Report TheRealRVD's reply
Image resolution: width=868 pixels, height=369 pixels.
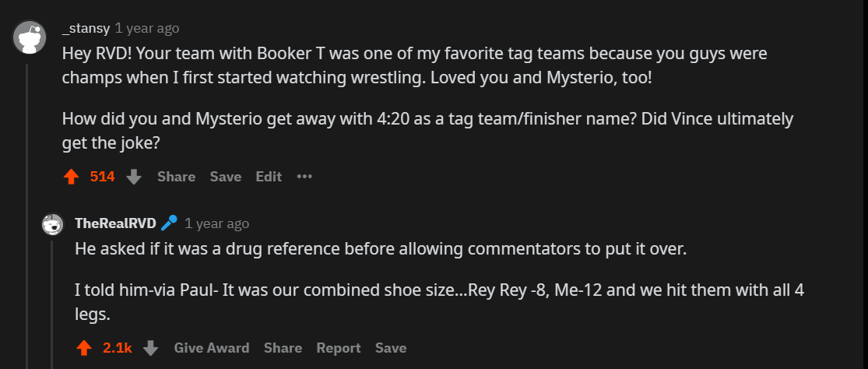[339, 348]
